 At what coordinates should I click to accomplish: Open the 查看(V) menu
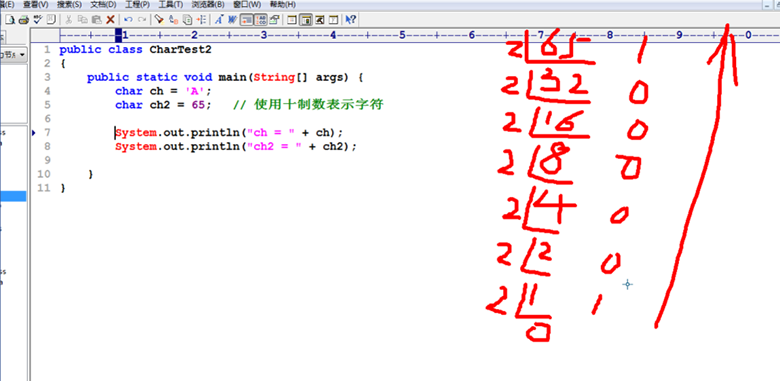[36, 4]
